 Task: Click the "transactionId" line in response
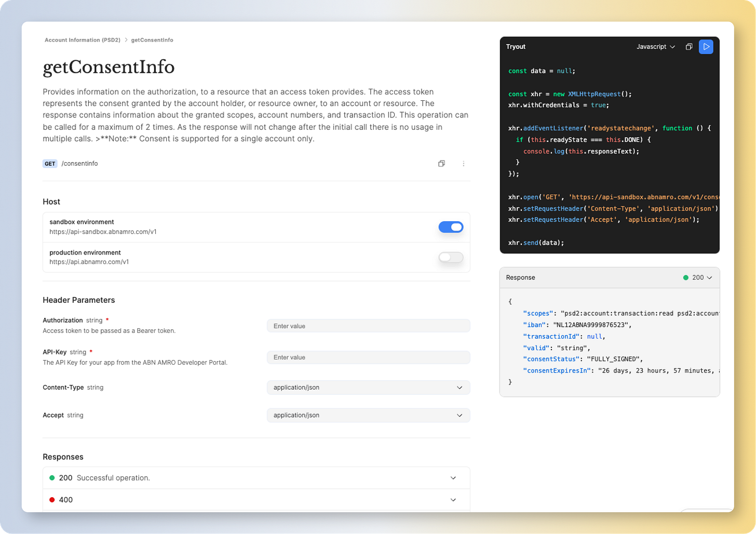click(564, 336)
